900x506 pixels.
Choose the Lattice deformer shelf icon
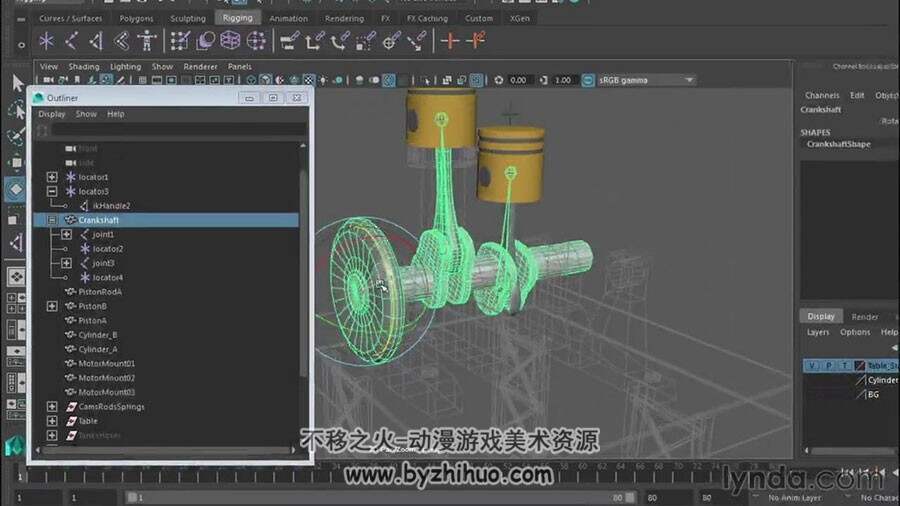tap(230, 41)
